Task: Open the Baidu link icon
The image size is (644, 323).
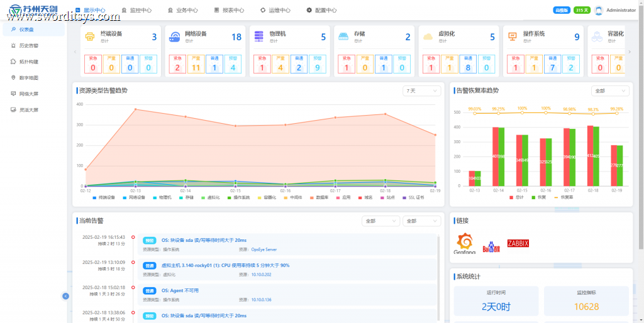Action: pos(491,247)
